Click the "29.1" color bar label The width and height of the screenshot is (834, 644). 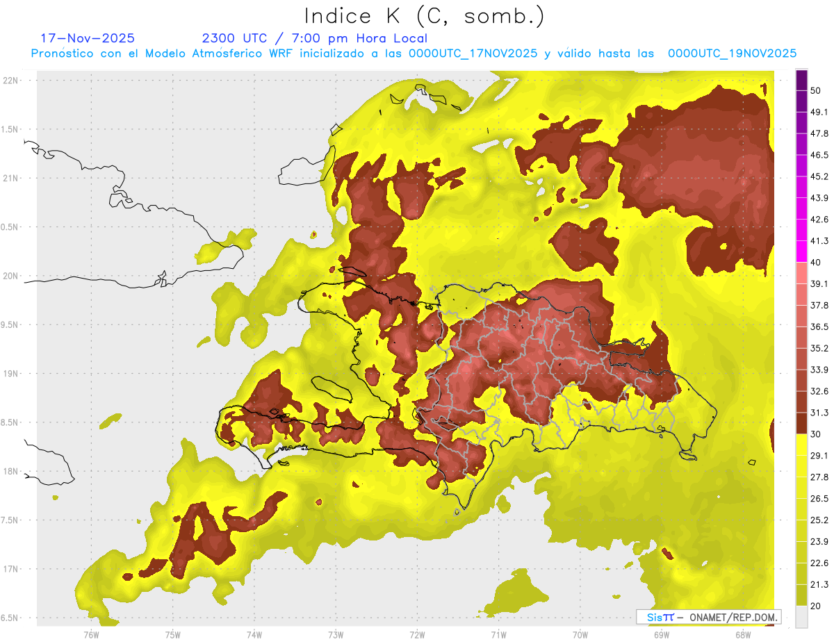pos(819,456)
